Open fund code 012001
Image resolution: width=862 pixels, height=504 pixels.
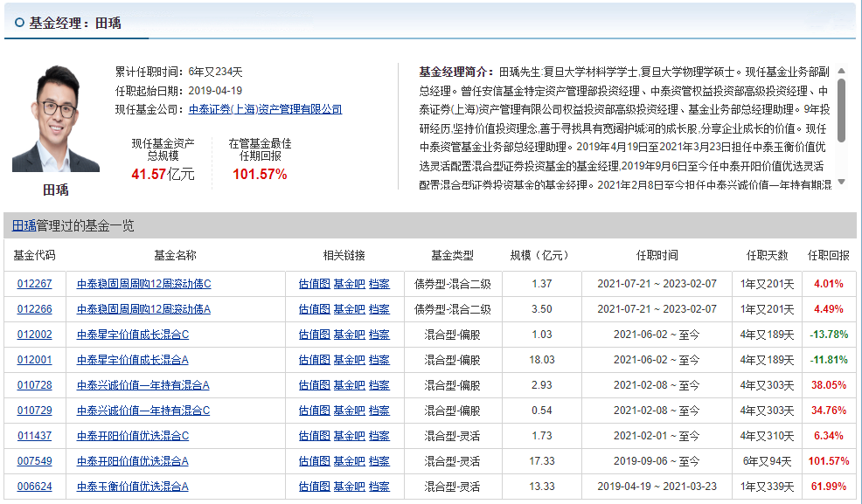pyautogui.click(x=35, y=360)
